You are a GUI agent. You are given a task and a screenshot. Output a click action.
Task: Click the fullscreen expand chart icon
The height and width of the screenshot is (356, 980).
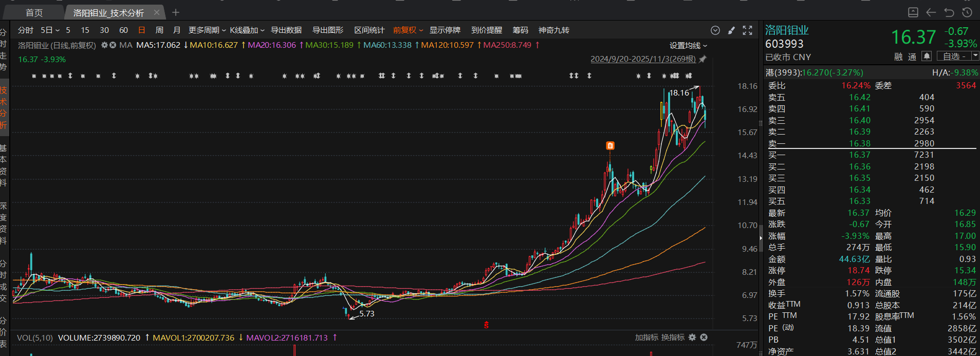tap(748, 30)
